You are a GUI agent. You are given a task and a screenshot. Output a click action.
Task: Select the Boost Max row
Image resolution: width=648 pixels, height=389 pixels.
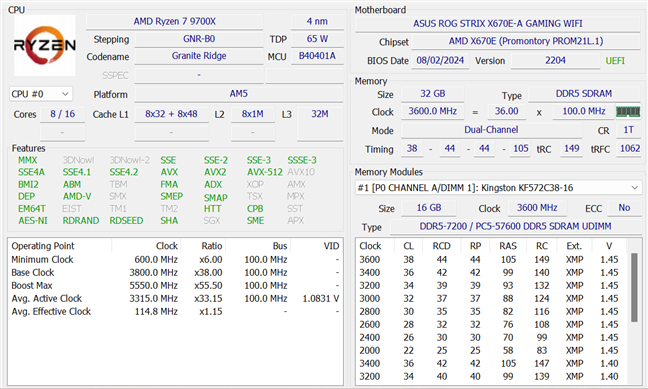point(175,286)
